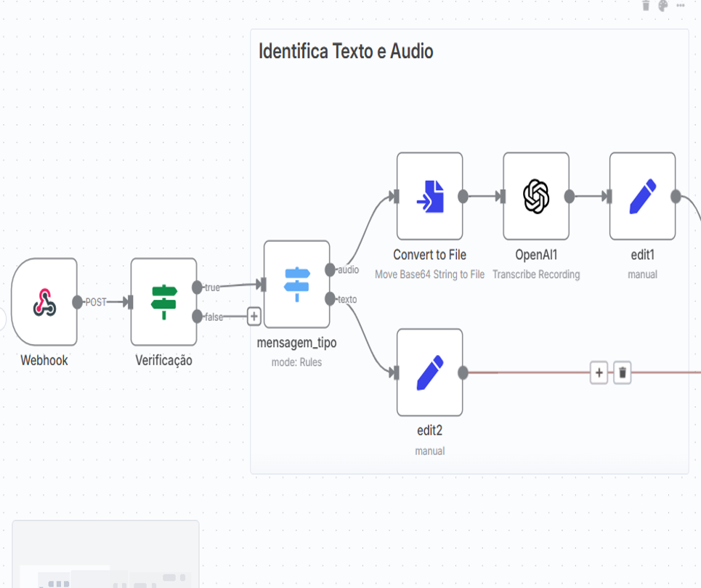Open the mensagem_tipo switch node
Image resolution: width=701 pixels, height=588 pixels.
296,284
